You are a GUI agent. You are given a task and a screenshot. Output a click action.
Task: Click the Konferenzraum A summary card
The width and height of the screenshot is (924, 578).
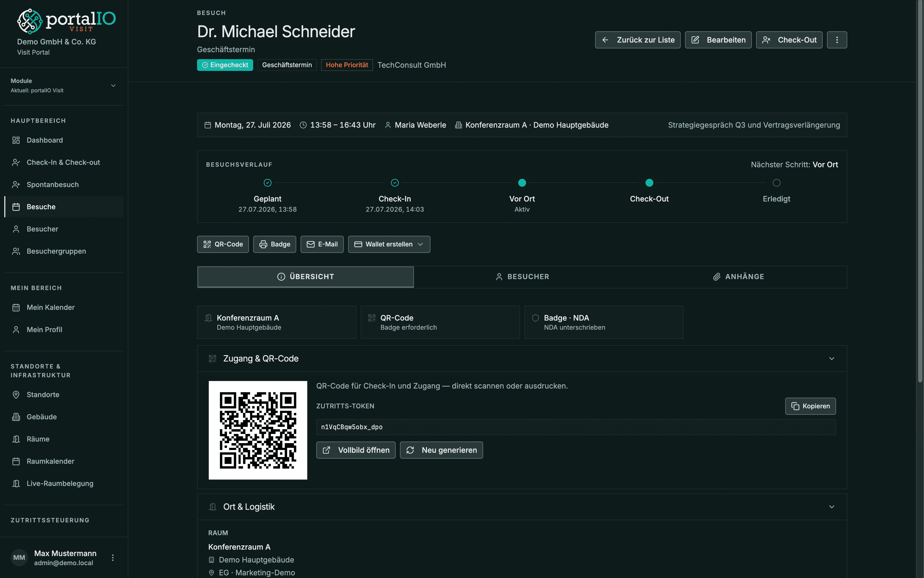tap(276, 322)
